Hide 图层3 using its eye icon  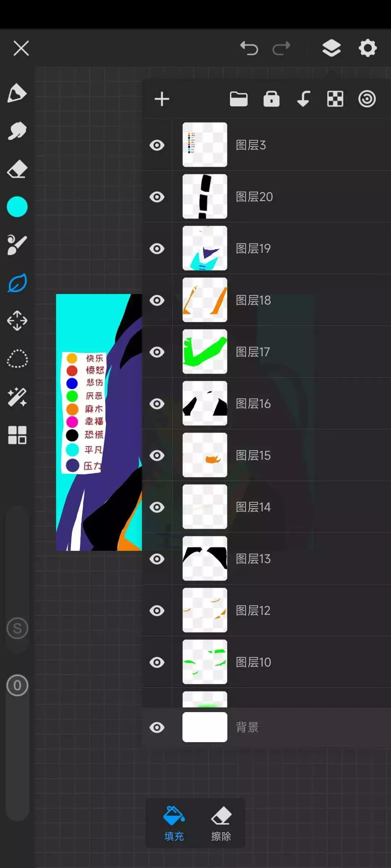[x=157, y=145]
